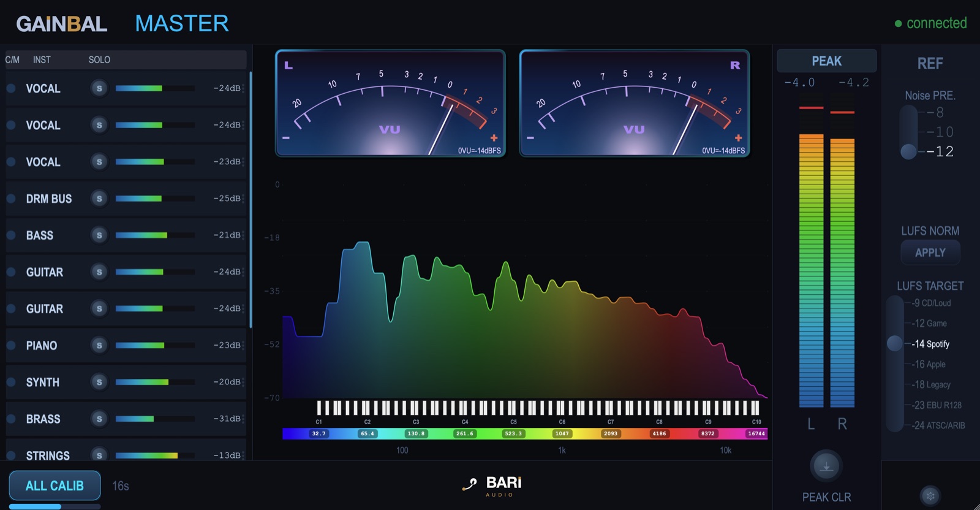Open options handle beside BRASS -31dB
This screenshot has width=980, height=510.
[243, 419]
